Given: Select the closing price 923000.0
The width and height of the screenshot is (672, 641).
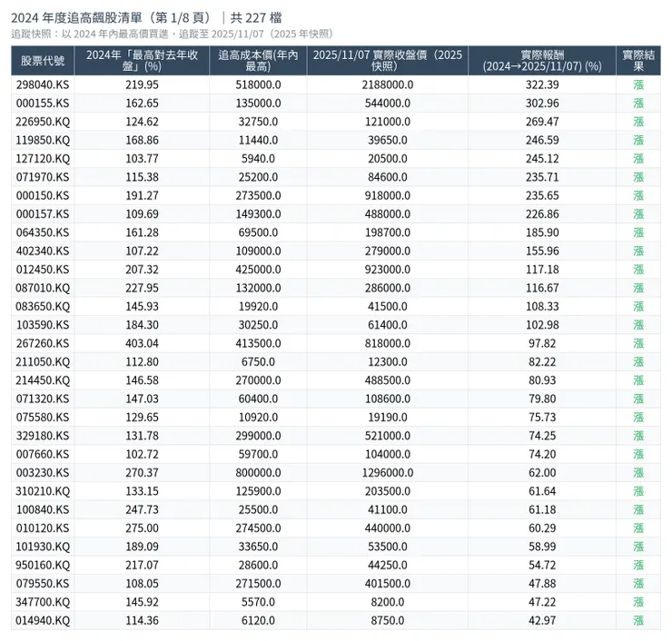Looking at the screenshot, I should pos(388,270).
